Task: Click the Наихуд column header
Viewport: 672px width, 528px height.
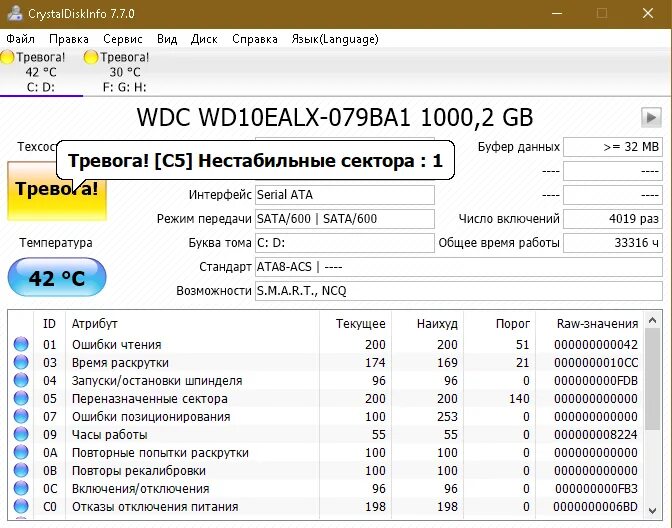Action: pos(427,324)
